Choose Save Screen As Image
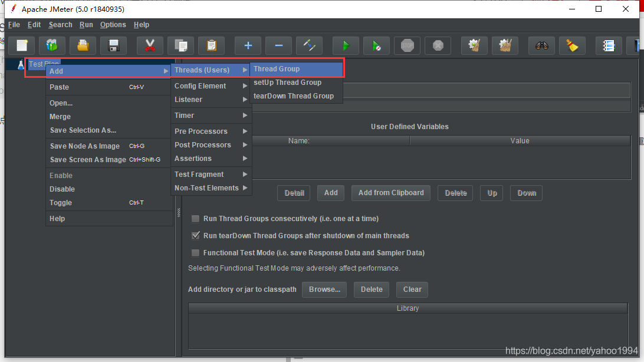The width and height of the screenshot is (644, 362). pos(109,160)
